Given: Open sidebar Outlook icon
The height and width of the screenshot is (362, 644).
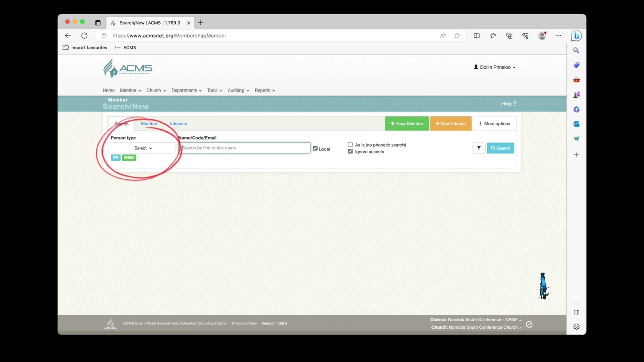Looking at the screenshot, I should point(576,124).
